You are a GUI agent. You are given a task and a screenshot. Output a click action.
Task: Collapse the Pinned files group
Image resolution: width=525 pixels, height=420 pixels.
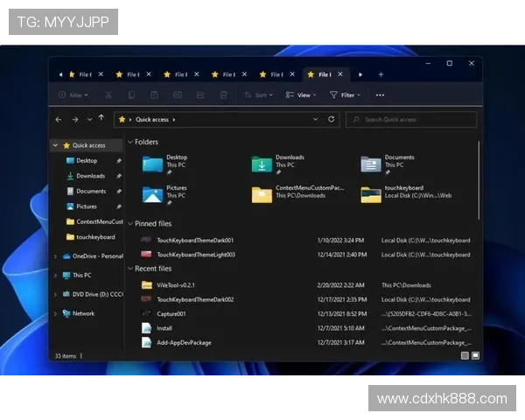coord(130,224)
